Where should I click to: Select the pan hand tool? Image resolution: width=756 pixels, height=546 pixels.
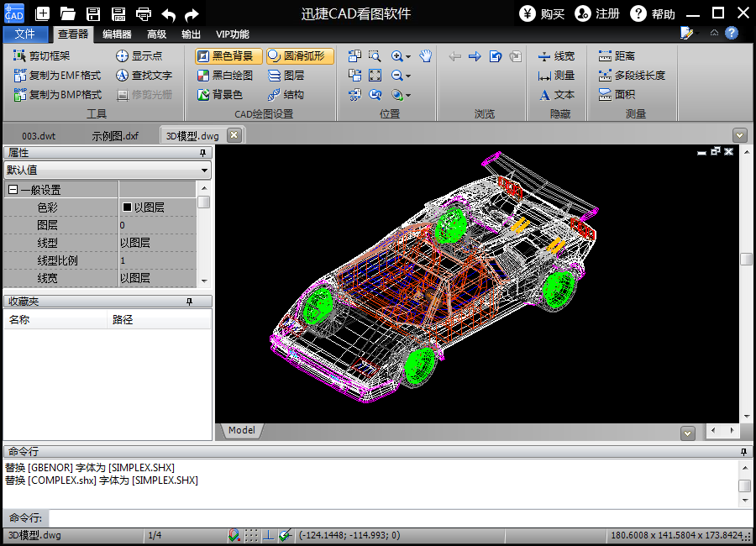click(426, 56)
